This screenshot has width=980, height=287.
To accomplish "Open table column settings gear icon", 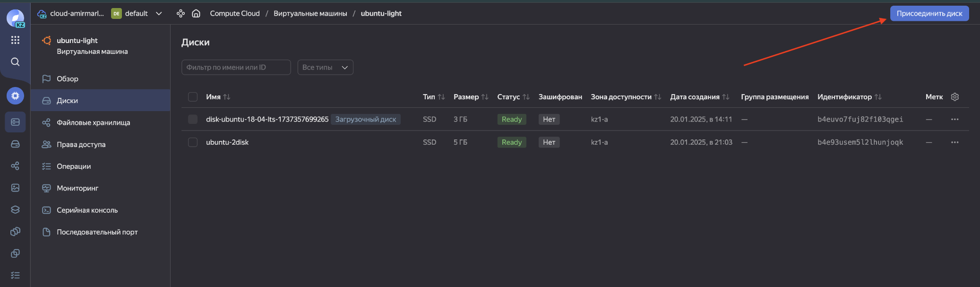I will 955,97.
